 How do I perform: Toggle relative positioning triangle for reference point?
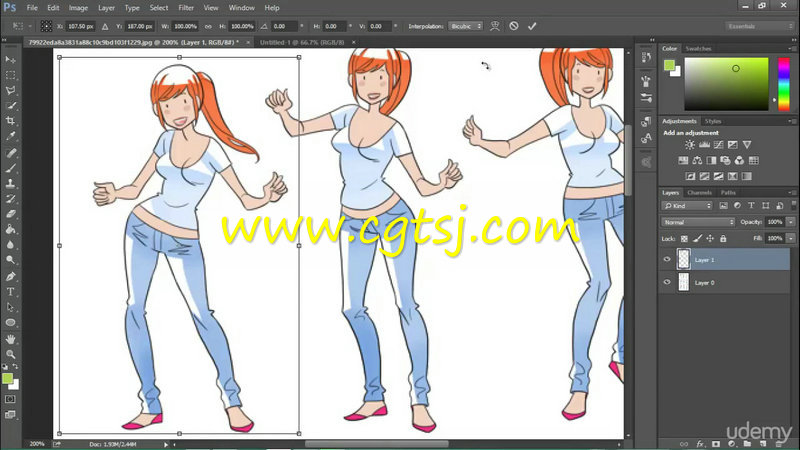pyautogui.click(x=105, y=26)
